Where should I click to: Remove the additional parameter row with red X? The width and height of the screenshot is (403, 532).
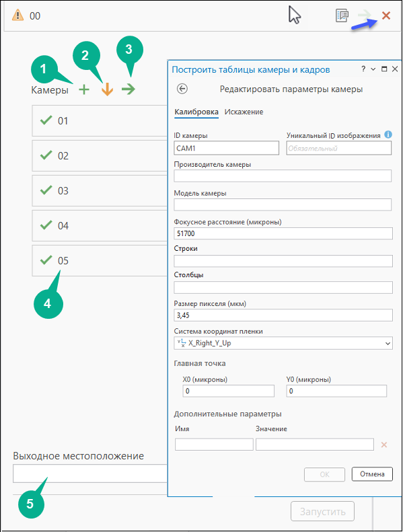[384, 445]
